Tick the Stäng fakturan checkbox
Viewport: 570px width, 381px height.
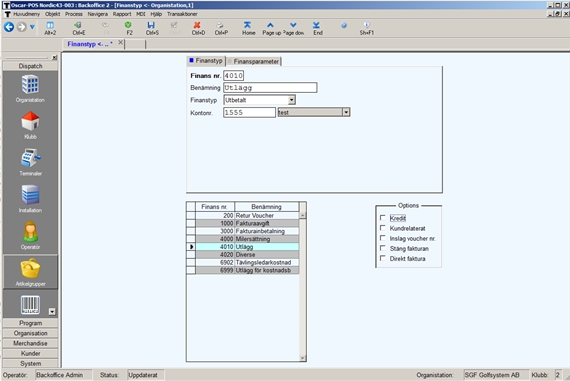tap(382, 248)
